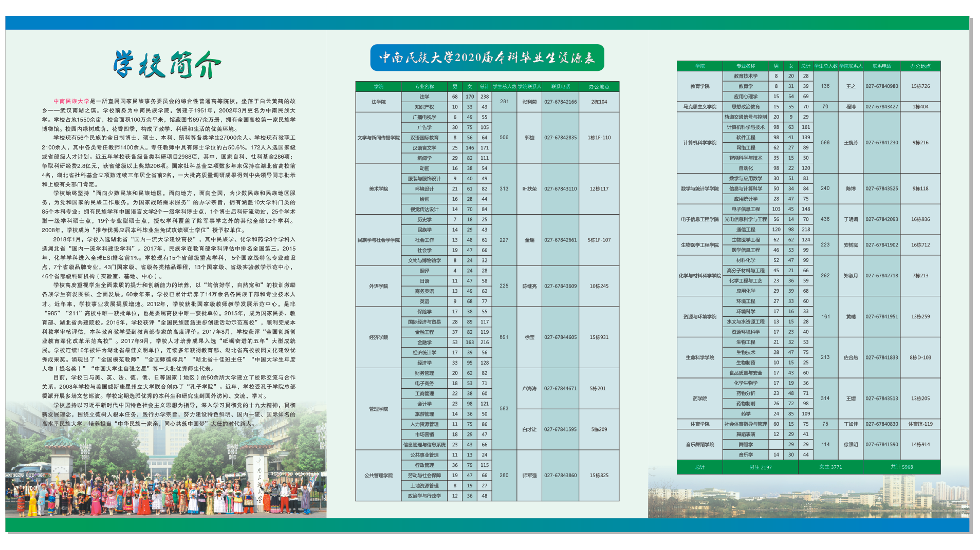The height and width of the screenshot is (550, 980).
Task: Click the 马克思主义学院 row label
Action: [699, 107]
